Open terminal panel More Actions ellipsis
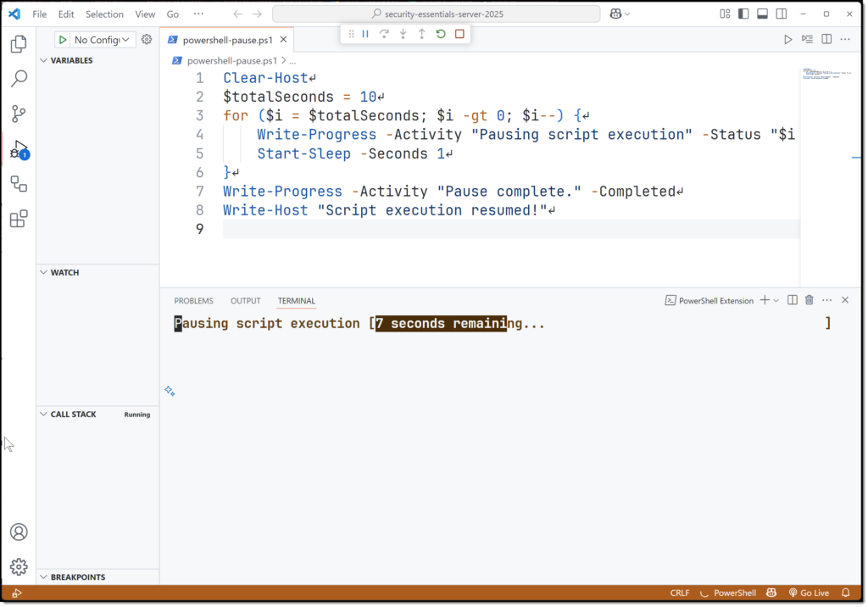Viewport: 868px width, 607px height. (x=827, y=300)
